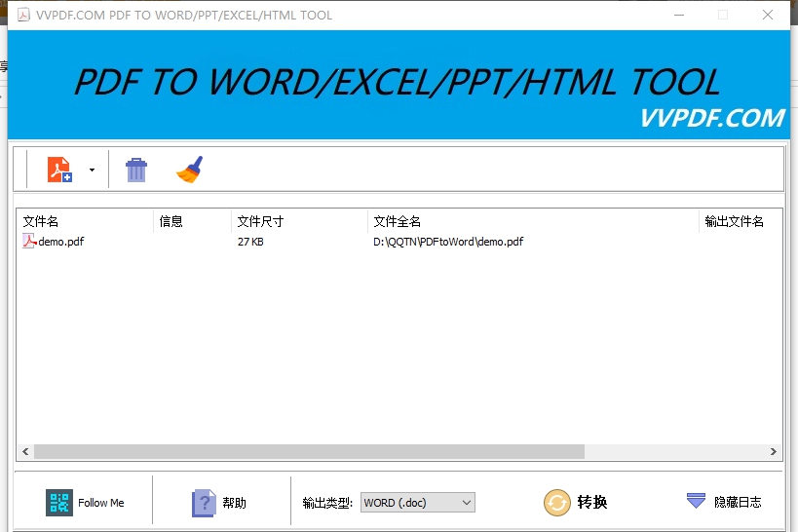
Task: Click the horizontal scrollbar thumb
Action: (x=309, y=451)
